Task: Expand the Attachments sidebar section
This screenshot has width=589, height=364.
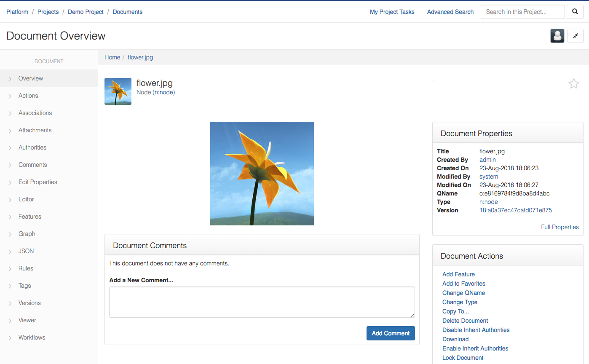Action: click(49, 130)
